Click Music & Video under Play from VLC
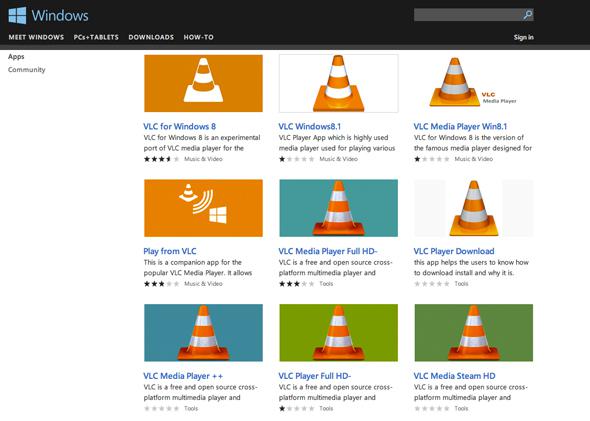Viewport: 590px width, 421px height. [203, 284]
